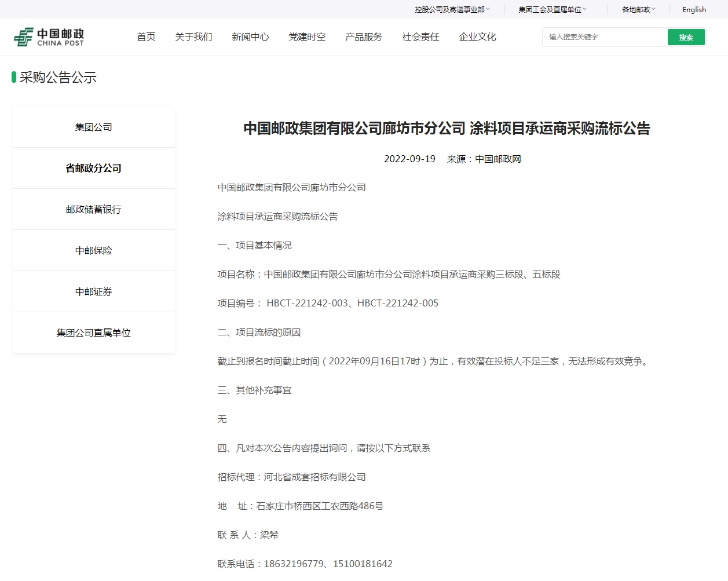Click the publish date 2022-09-19

tap(409, 159)
